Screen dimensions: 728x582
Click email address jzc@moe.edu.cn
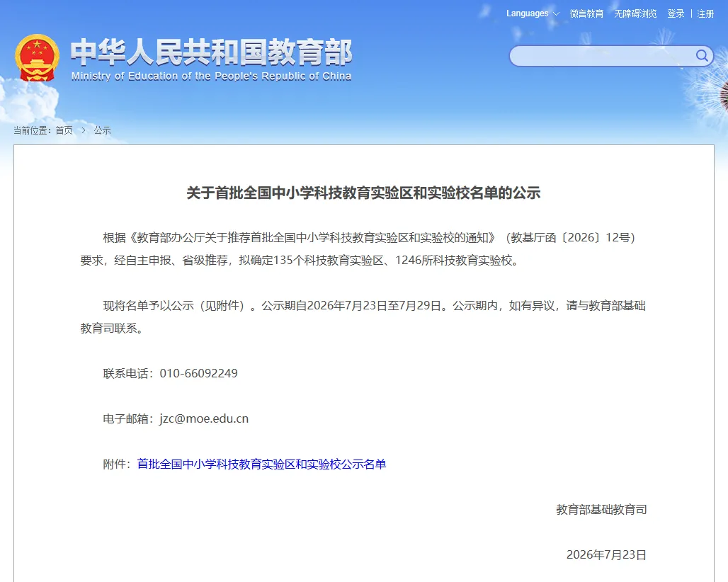tap(204, 418)
